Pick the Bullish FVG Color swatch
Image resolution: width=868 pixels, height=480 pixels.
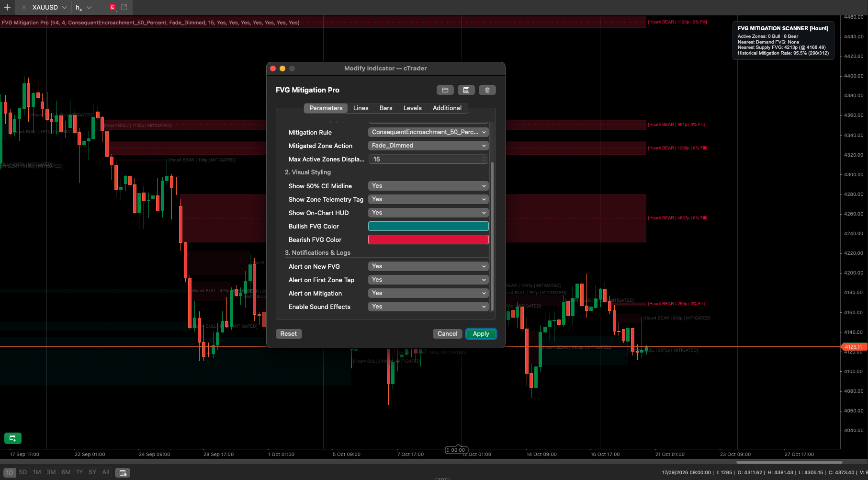[428, 226]
